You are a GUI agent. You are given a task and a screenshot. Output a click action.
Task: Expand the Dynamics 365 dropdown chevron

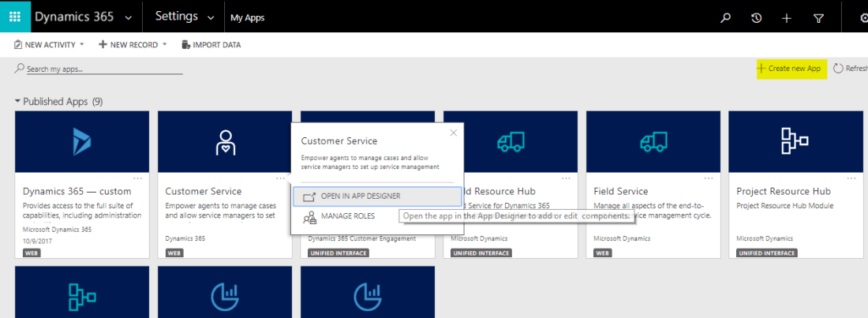129,17
